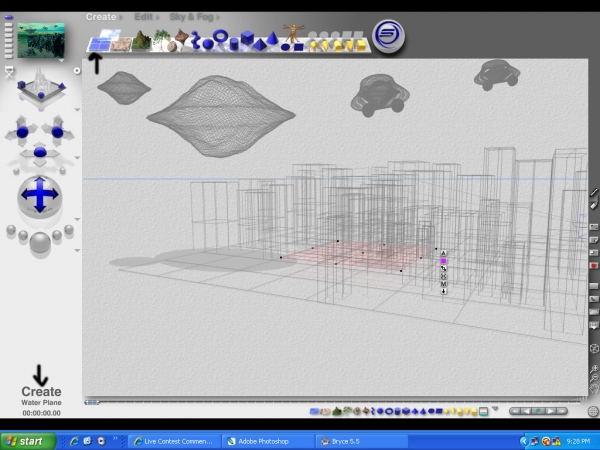
Task: Step to next animation frame
Action: [550, 411]
